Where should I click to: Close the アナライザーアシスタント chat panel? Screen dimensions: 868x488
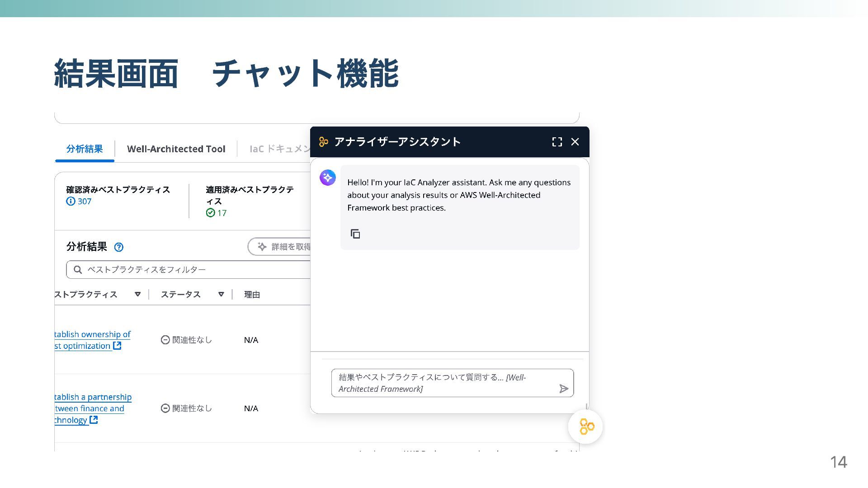575,142
